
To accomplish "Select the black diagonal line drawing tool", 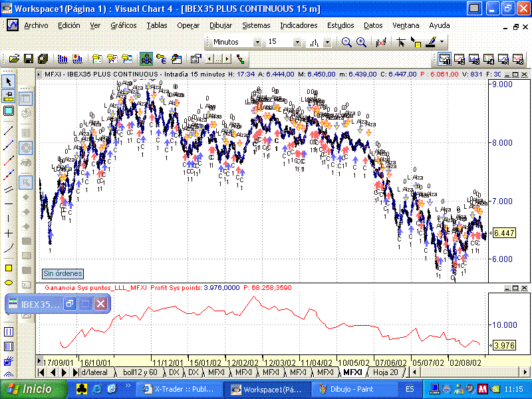I will point(9,130).
